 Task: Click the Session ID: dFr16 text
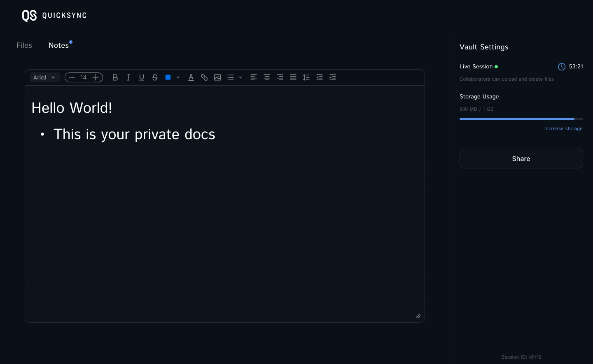pos(521,357)
